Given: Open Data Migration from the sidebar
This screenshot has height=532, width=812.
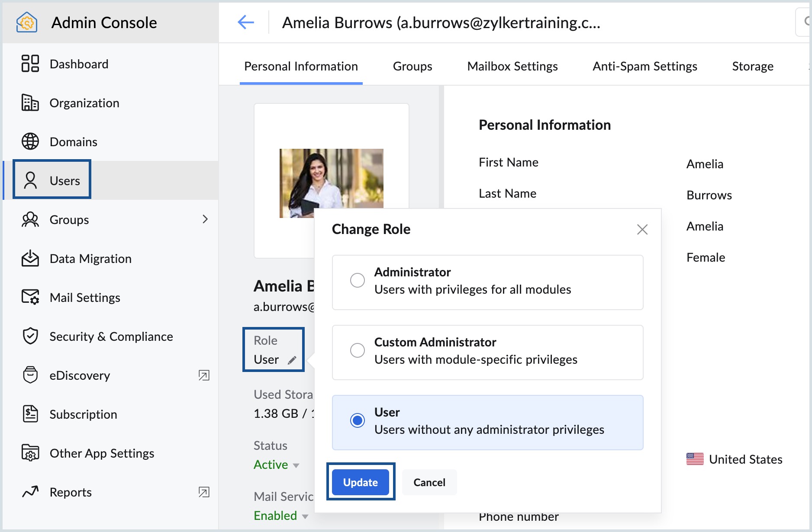Looking at the screenshot, I should [x=110, y=258].
